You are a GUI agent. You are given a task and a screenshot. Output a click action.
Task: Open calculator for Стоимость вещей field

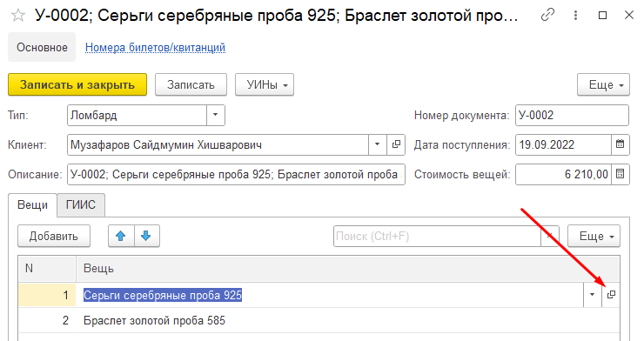(x=621, y=174)
